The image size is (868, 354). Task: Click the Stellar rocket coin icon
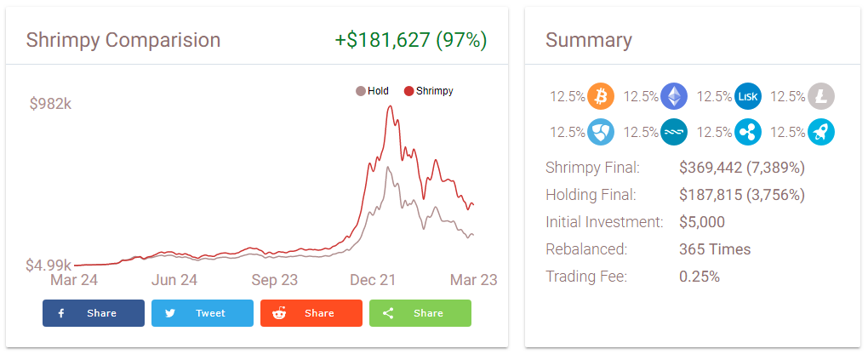(821, 133)
